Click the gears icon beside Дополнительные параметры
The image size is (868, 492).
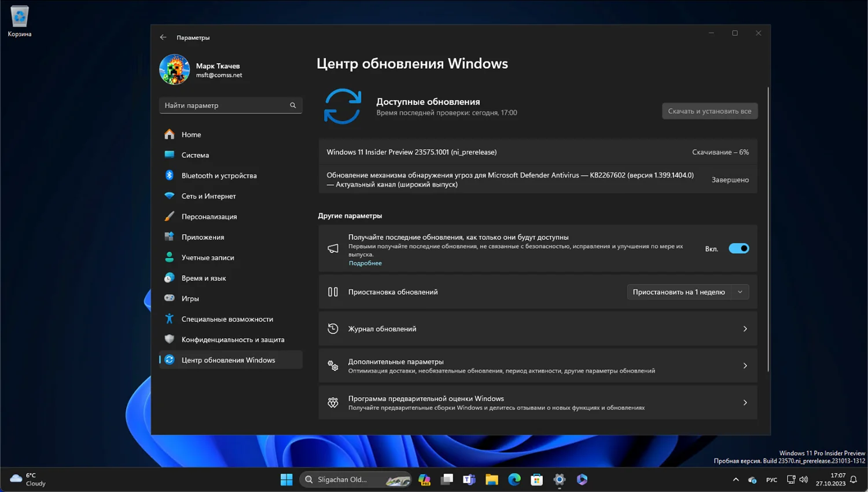333,366
